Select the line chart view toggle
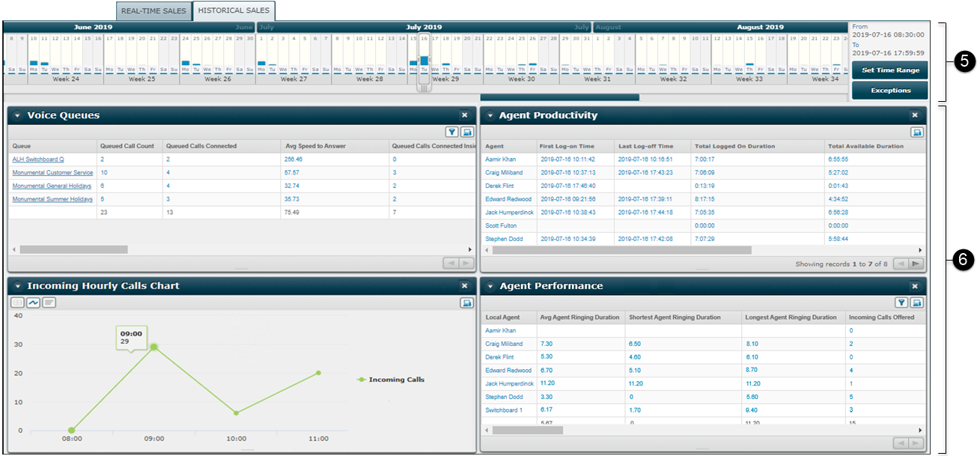The height and width of the screenshot is (456, 980). 34,303
